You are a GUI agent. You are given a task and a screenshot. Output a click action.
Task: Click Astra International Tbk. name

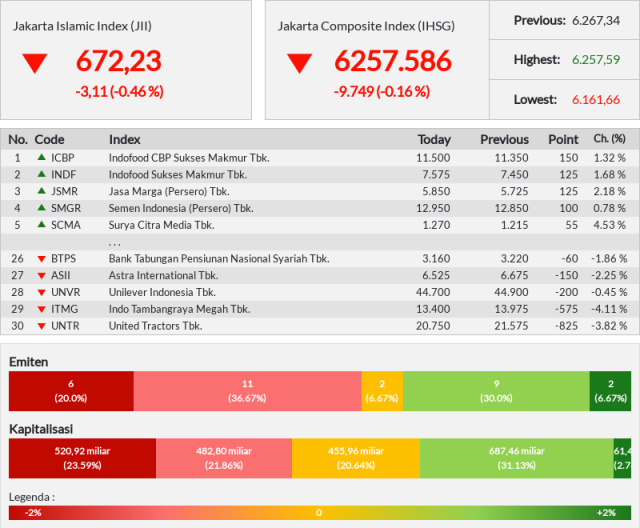(163, 275)
